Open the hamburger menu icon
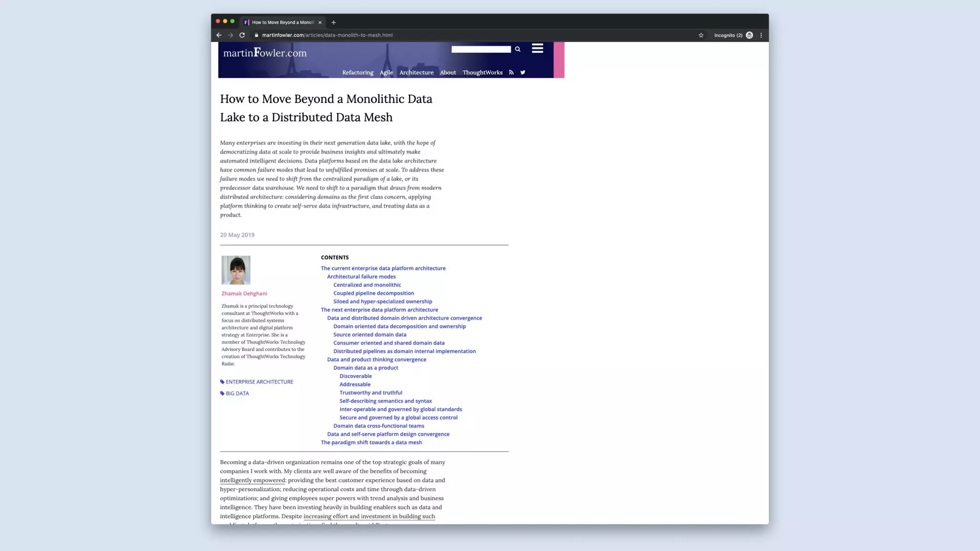The width and height of the screenshot is (980, 551). point(537,48)
